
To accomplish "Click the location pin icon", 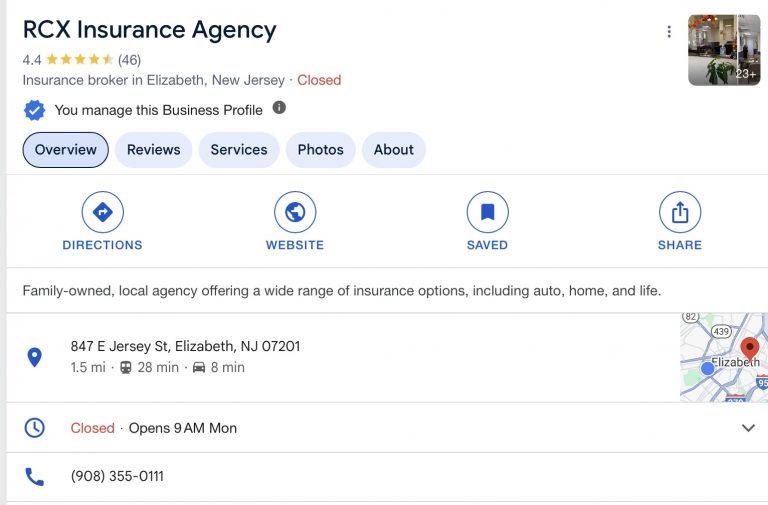I will [35, 357].
